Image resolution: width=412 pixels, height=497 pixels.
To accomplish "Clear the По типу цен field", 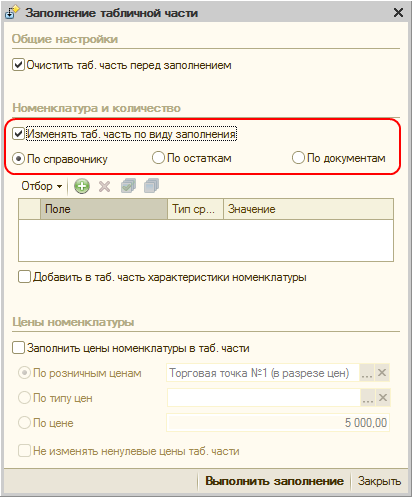I will point(383,398).
